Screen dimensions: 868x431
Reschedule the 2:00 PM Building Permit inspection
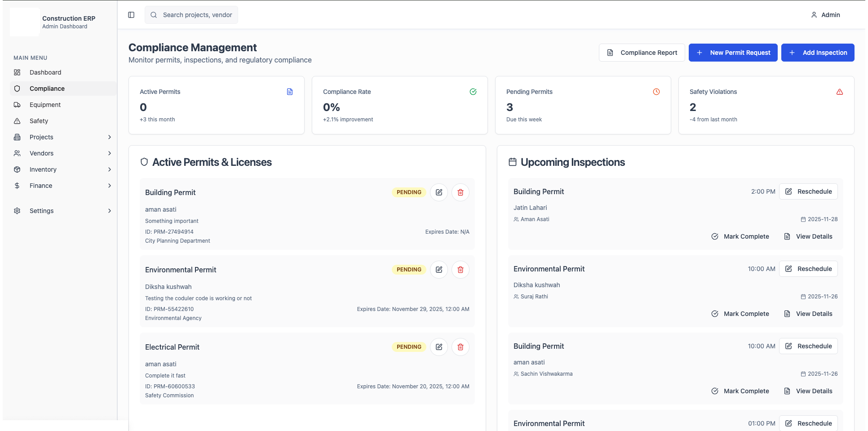click(808, 191)
